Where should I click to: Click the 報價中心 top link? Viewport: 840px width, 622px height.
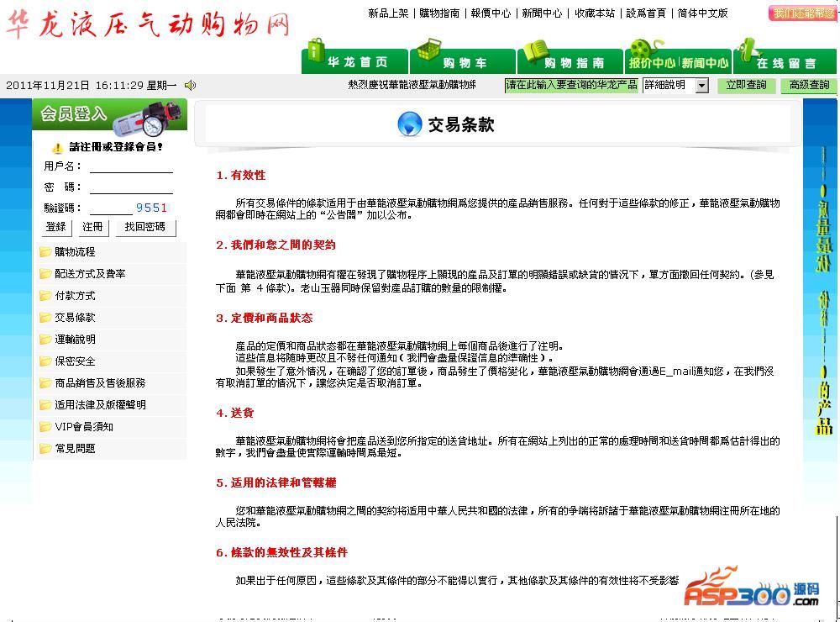tap(491, 13)
